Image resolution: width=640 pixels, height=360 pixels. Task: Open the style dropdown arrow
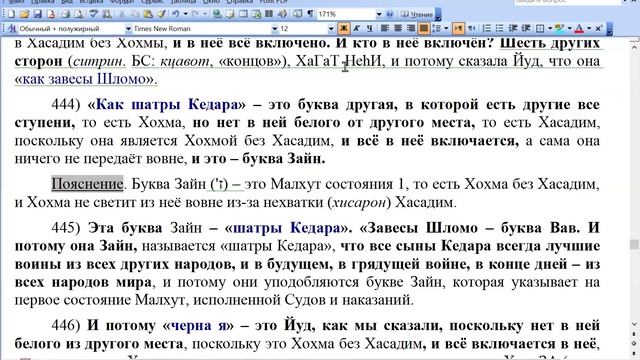(x=128, y=29)
